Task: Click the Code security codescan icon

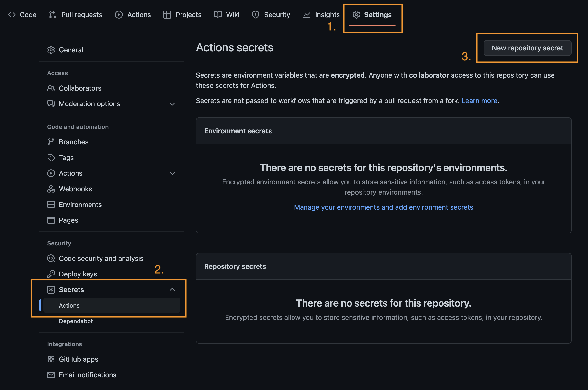Action: [51, 258]
